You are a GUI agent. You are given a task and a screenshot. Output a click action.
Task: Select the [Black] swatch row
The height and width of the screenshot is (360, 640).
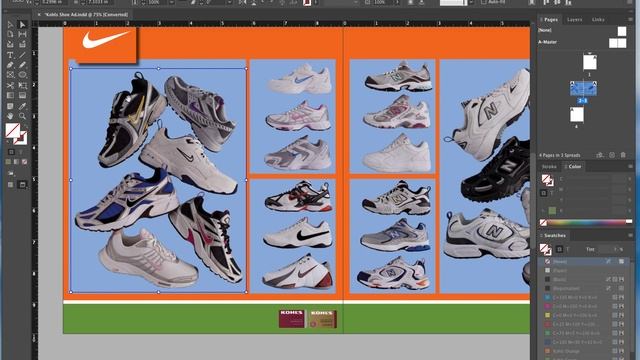[584, 280]
